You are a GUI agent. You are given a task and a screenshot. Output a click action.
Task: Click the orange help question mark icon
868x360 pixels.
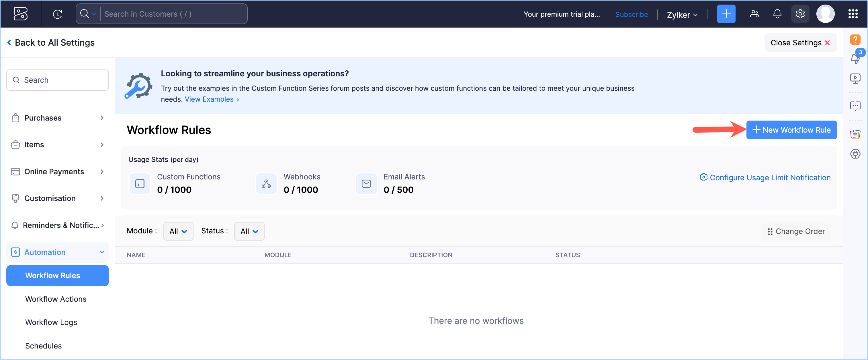coord(855,40)
